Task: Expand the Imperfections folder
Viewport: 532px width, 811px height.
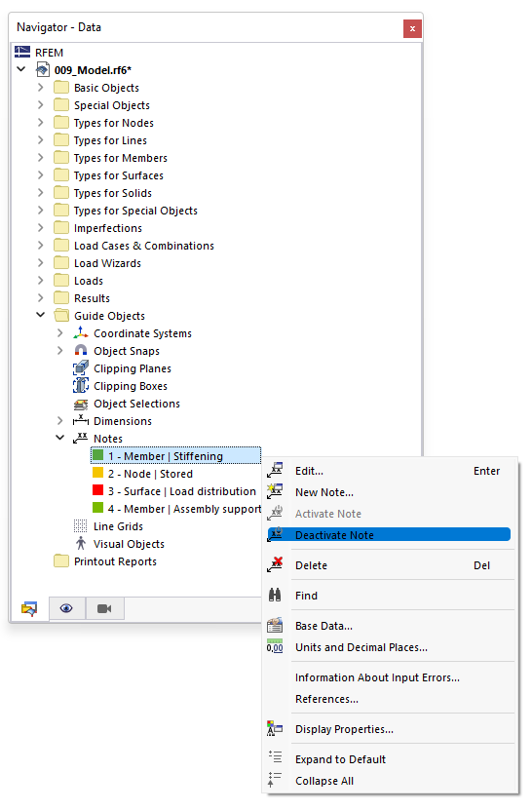Action: point(40,227)
